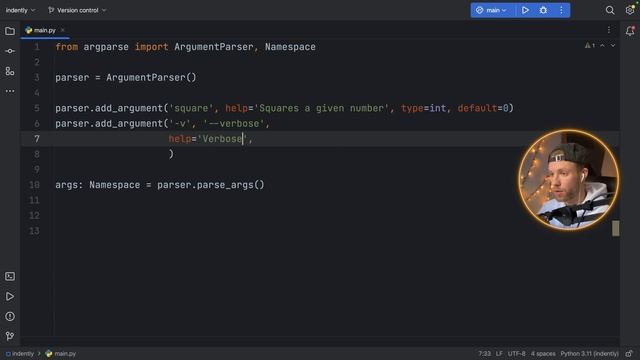Open the main run configuration dropdown
The image size is (640, 360).
pos(491,10)
